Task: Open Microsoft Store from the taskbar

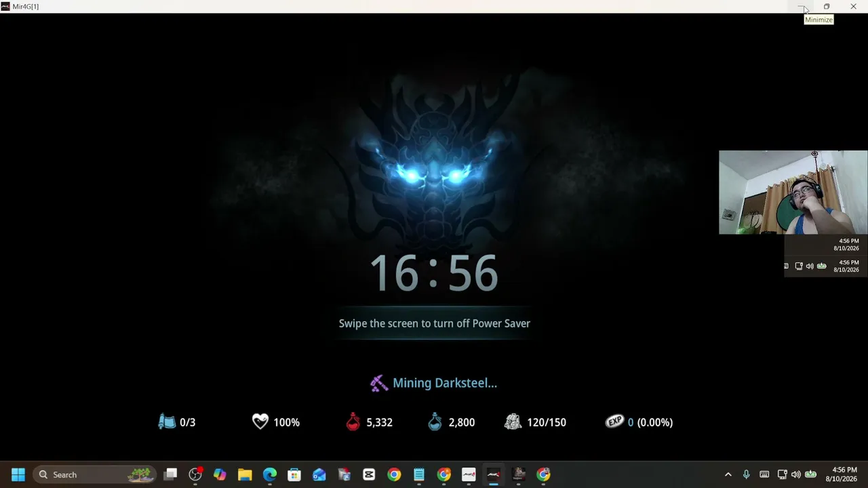Action: [x=294, y=474]
